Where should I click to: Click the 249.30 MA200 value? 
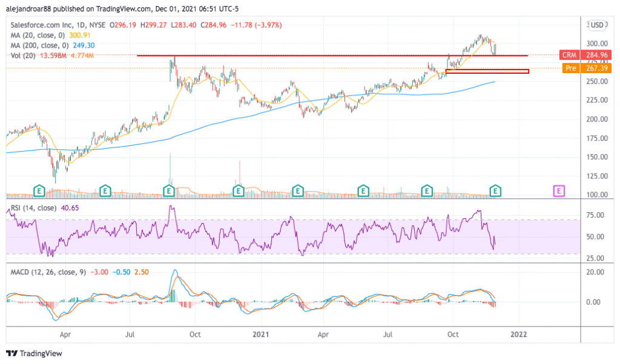point(84,45)
